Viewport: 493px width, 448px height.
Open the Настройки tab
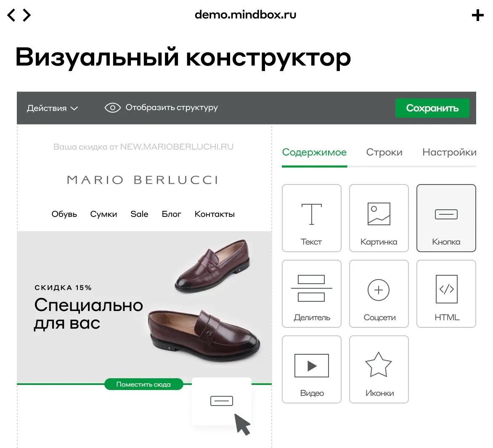click(x=449, y=152)
